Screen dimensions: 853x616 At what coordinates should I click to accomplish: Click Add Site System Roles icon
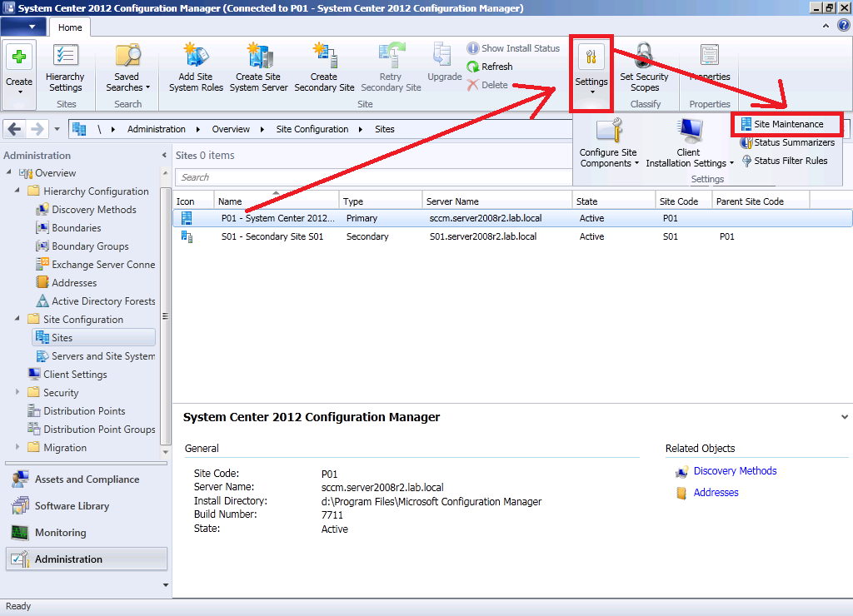click(x=195, y=56)
